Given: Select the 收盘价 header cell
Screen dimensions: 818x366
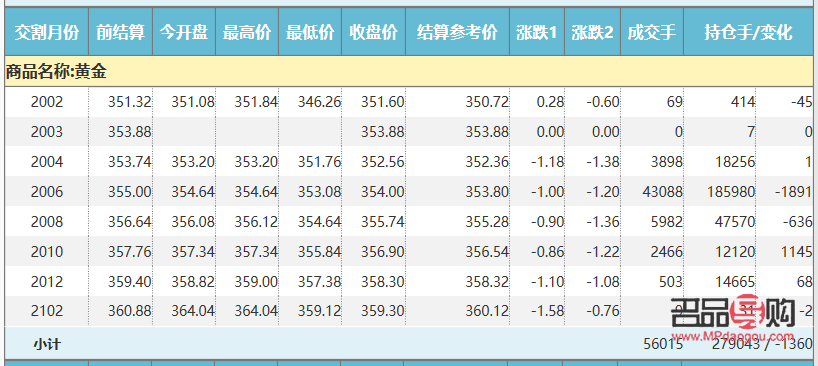Looking at the screenshot, I should pyautogui.click(x=374, y=33).
